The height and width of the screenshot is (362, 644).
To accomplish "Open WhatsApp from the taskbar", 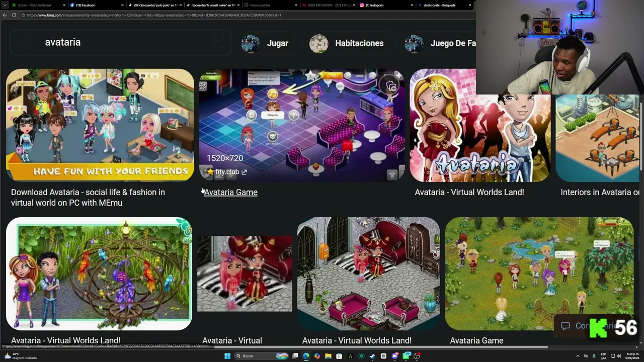I will (x=406, y=356).
